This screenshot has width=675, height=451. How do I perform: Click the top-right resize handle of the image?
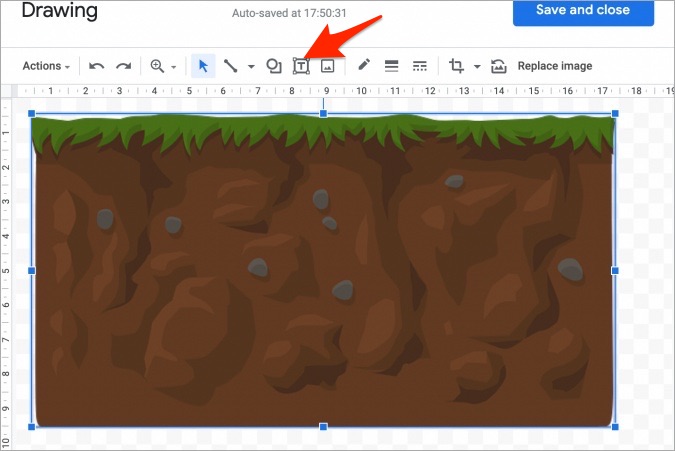click(615, 114)
